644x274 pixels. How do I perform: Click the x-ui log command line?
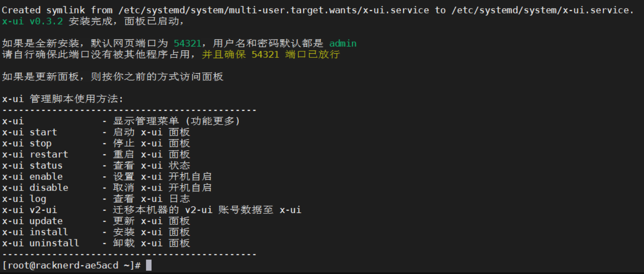(x=24, y=199)
